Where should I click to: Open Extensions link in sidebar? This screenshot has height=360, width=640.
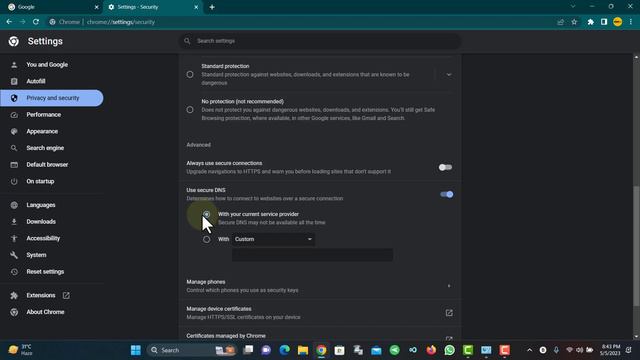(x=41, y=295)
